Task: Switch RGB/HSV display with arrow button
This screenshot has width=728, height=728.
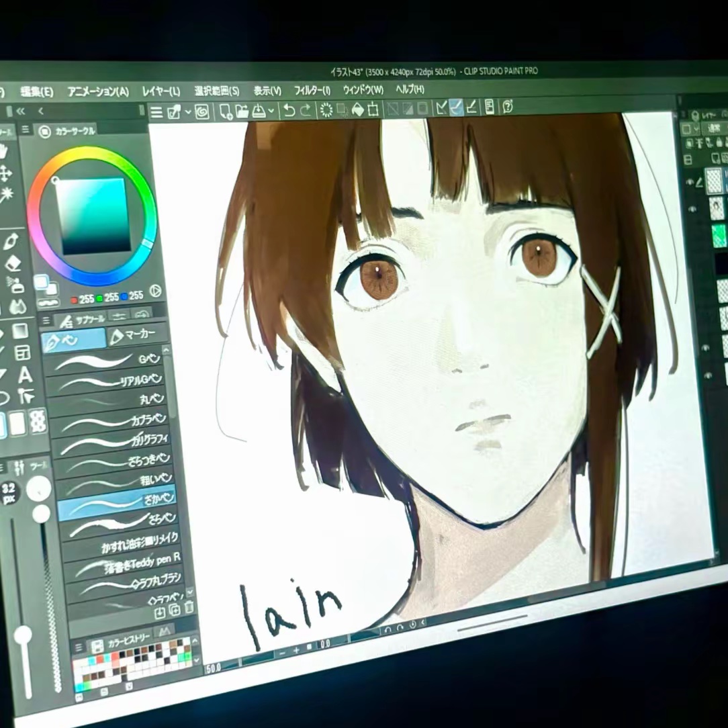Action: click(x=156, y=291)
